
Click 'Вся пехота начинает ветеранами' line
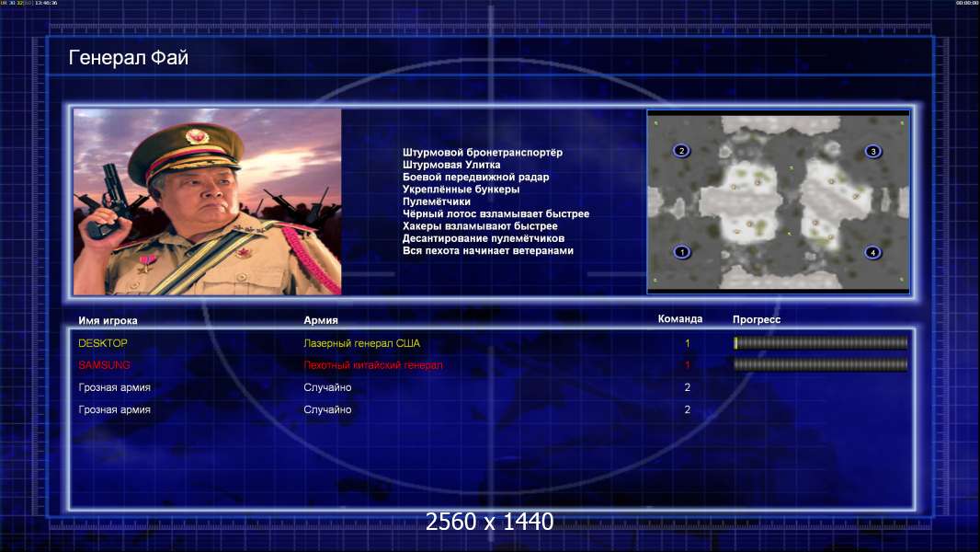[x=487, y=250]
